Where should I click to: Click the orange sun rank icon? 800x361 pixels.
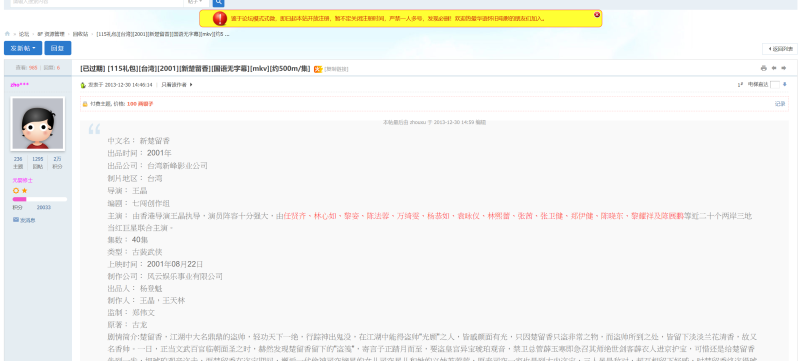tap(16, 190)
